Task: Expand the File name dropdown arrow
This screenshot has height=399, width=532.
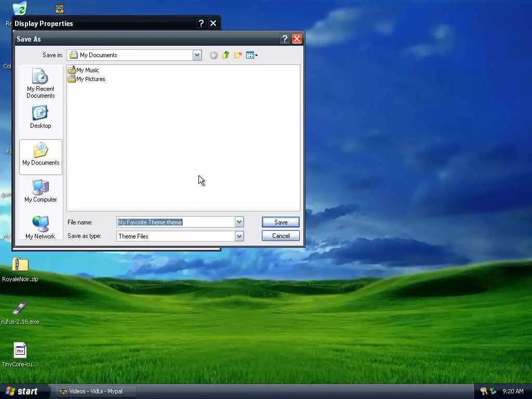Action: pyautogui.click(x=239, y=222)
